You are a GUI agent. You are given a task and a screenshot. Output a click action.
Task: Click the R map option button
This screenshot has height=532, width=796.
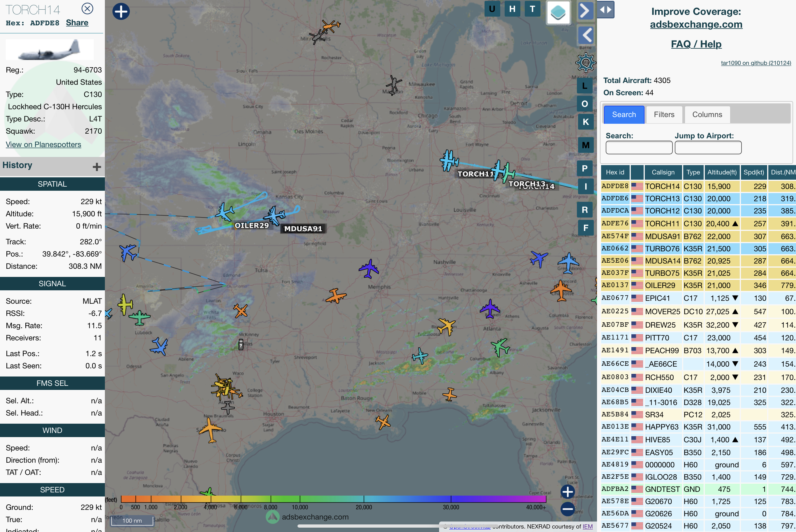coord(584,210)
